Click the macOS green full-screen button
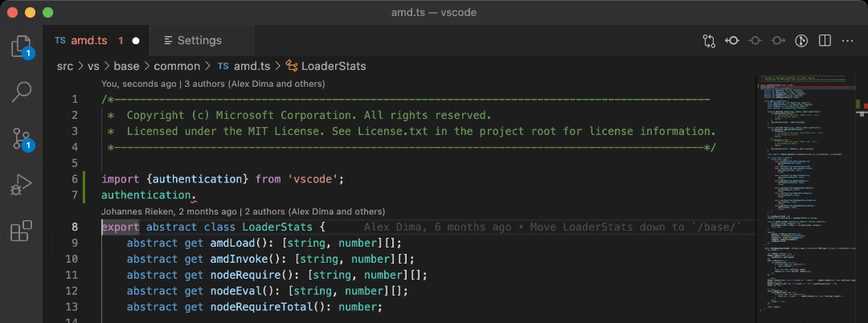This screenshot has height=323, width=868. 47,12
